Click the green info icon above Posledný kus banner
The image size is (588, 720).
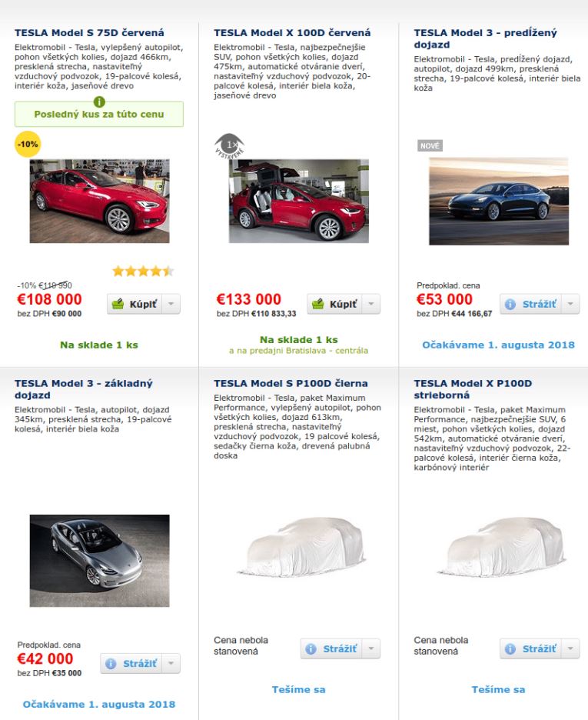(x=99, y=102)
